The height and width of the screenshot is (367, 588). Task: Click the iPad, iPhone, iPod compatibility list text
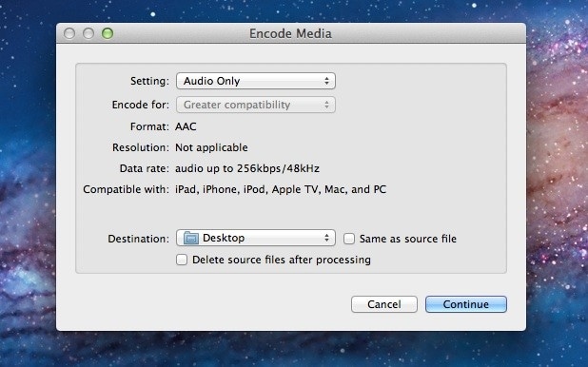281,189
